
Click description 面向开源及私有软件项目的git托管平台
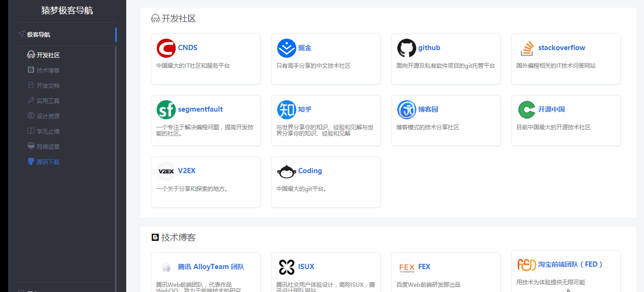[446, 66]
